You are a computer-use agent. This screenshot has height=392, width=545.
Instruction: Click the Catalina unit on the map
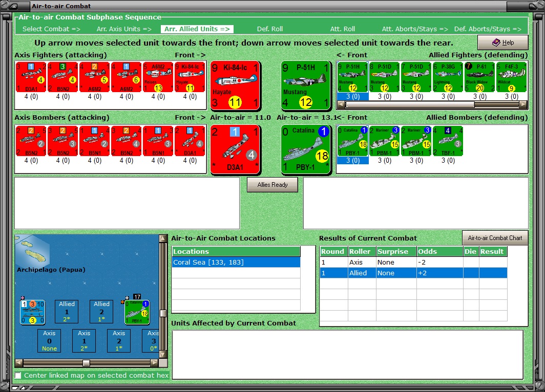pyautogui.click(x=137, y=312)
